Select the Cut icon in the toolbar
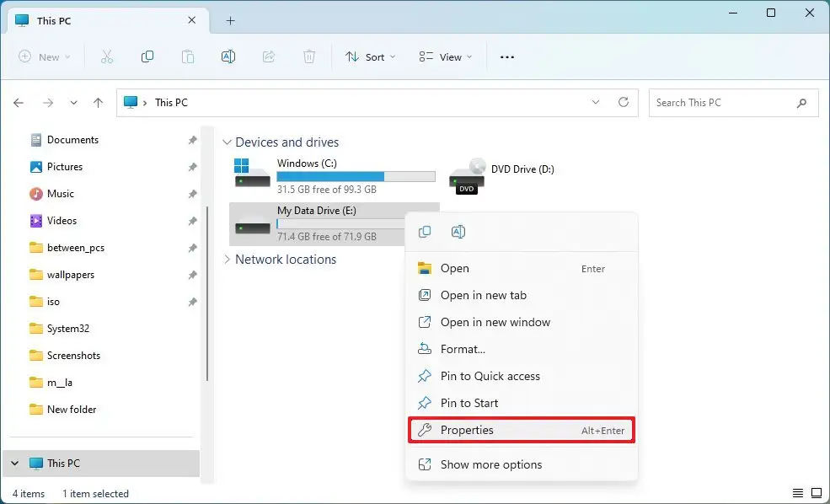The image size is (830, 504). (106, 56)
